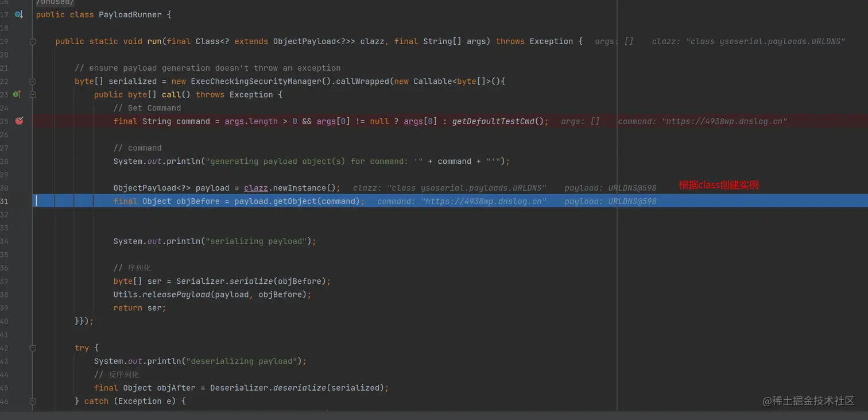This screenshot has width=868, height=420.
Task: Click the catch keyword on line 46
Action: (x=96, y=401)
